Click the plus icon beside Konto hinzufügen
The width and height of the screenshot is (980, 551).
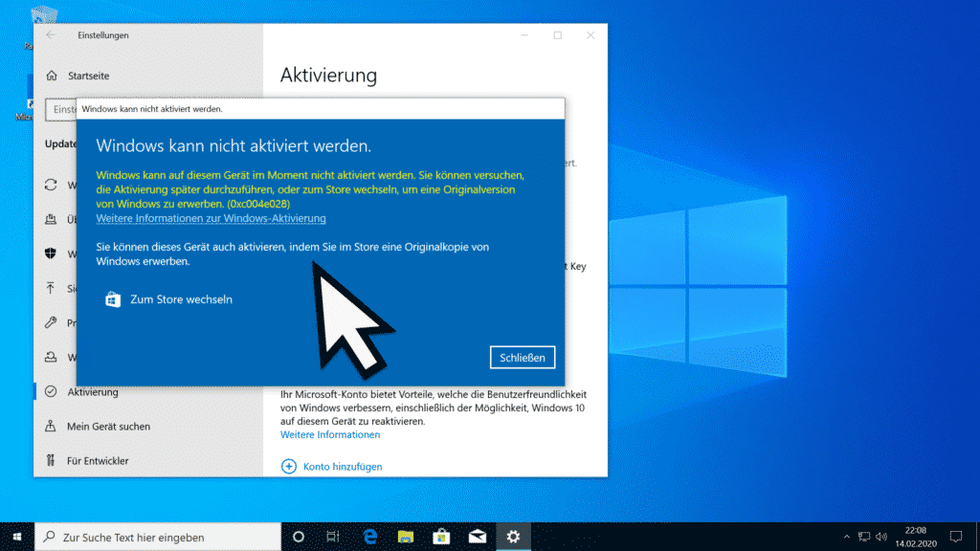289,467
